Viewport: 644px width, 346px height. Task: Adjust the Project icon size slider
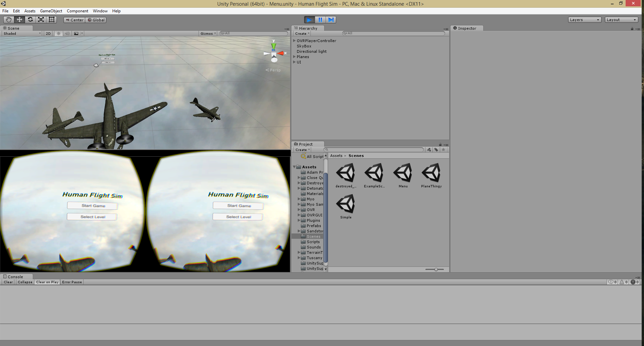[436, 270]
